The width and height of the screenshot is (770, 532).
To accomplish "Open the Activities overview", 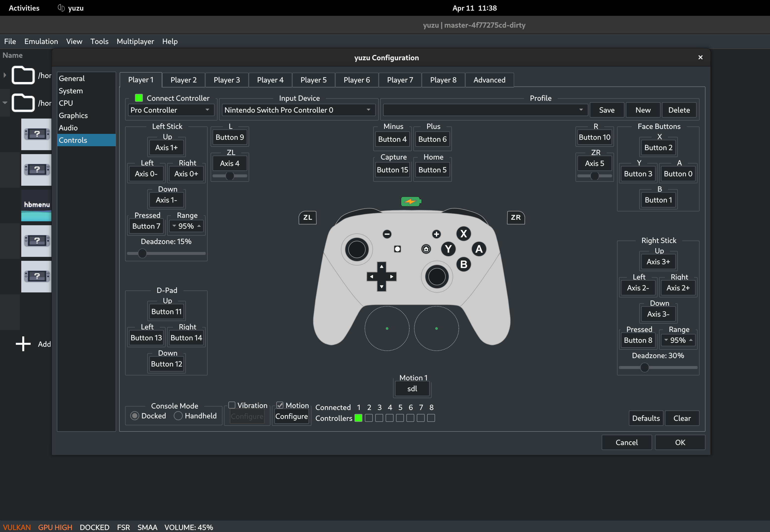I will click(24, 8).
